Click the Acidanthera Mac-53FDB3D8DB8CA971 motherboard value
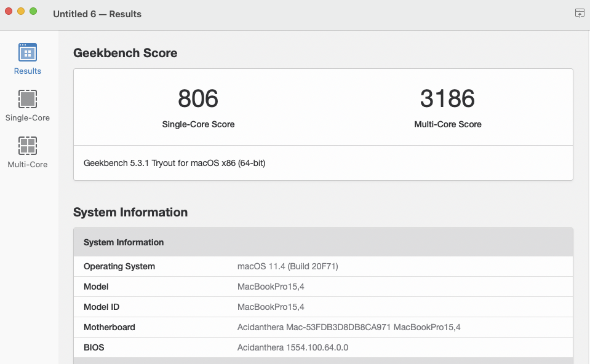Image resolution: width=590 pixels, height=364 pixels. click(x=349, y=327)
